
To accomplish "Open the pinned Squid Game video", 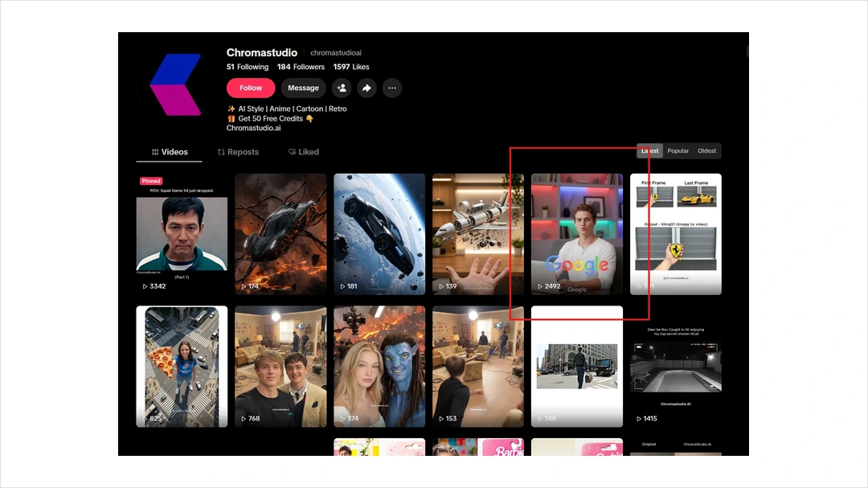I will click(182, 234).
